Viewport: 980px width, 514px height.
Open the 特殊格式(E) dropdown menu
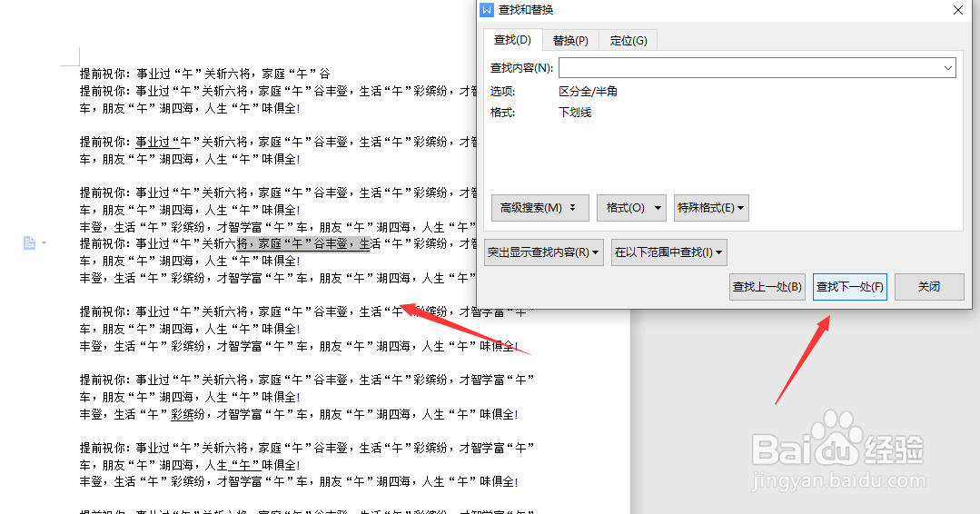tap(711, 208)
